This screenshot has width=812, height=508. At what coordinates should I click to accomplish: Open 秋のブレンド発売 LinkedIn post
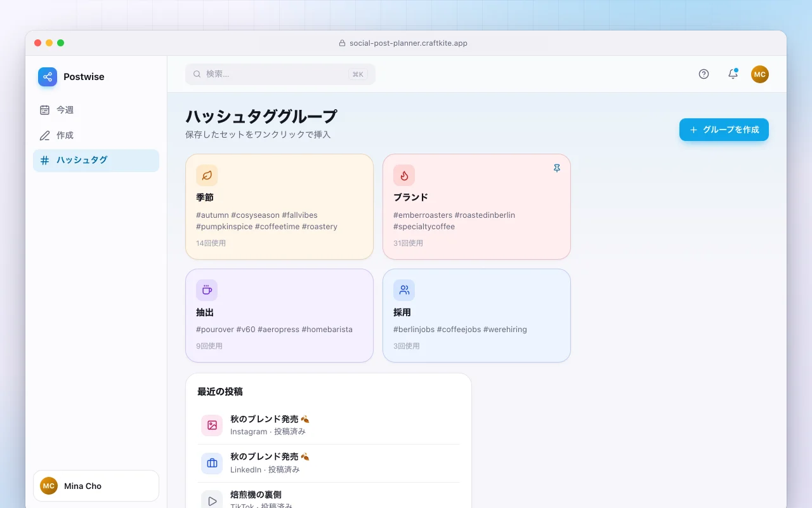pos(329,464)
